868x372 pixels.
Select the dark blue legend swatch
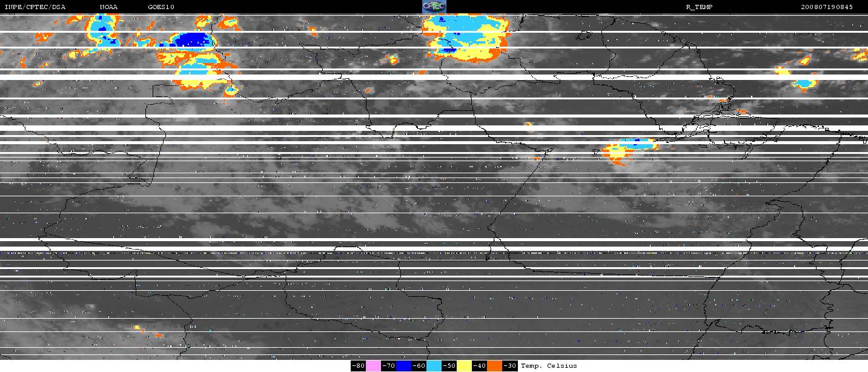click(x=404, y=366)
